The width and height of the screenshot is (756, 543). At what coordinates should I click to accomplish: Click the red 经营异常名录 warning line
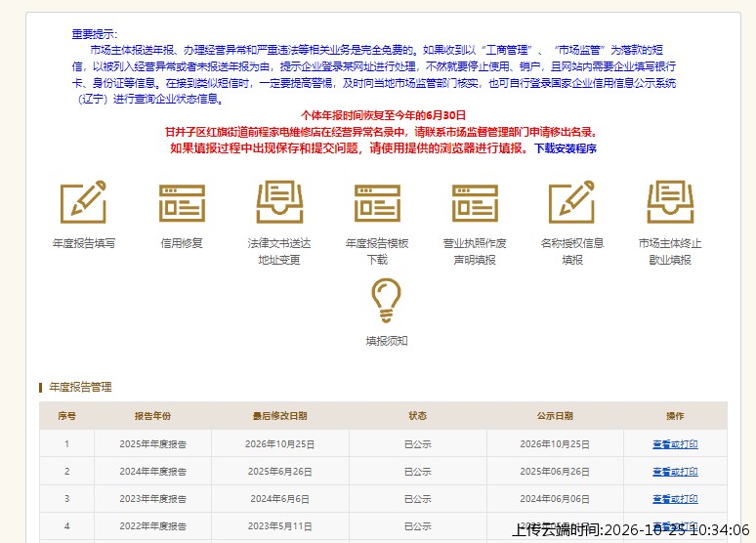[x=381, y=132]
